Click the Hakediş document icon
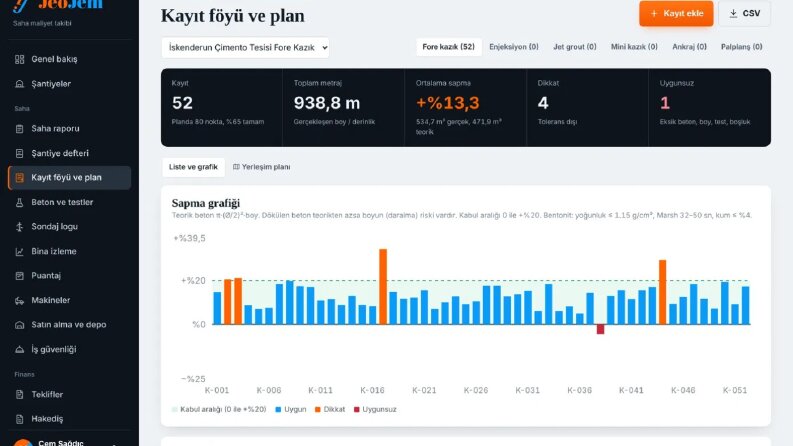The width and height of the screenshot is (793, 446). (x=19, y=419)
